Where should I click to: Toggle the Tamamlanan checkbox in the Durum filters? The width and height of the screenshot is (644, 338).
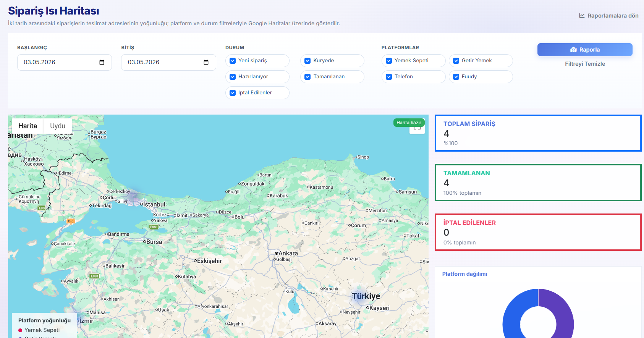[x=307, y=77]
